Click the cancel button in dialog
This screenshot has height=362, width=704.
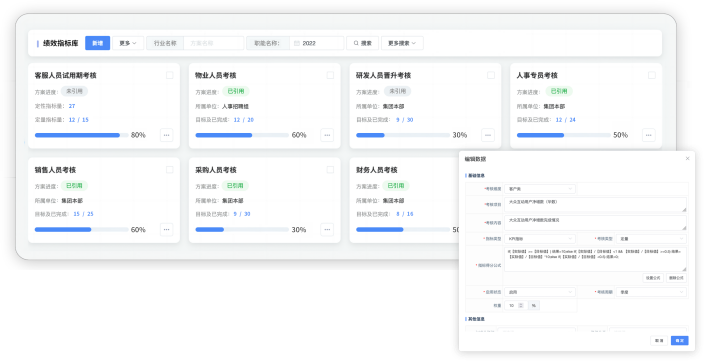coord(659,340)
